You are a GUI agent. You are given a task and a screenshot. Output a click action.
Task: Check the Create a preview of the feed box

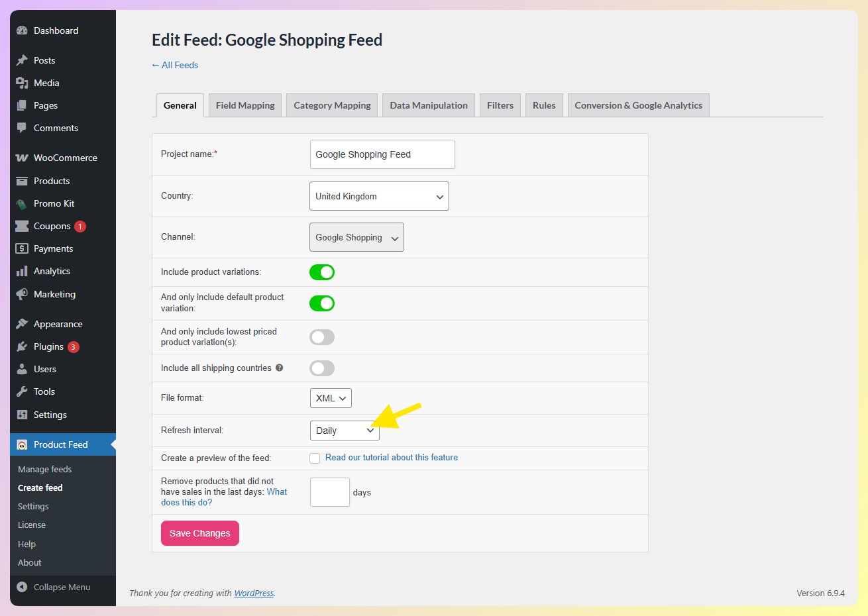[315, 458]
